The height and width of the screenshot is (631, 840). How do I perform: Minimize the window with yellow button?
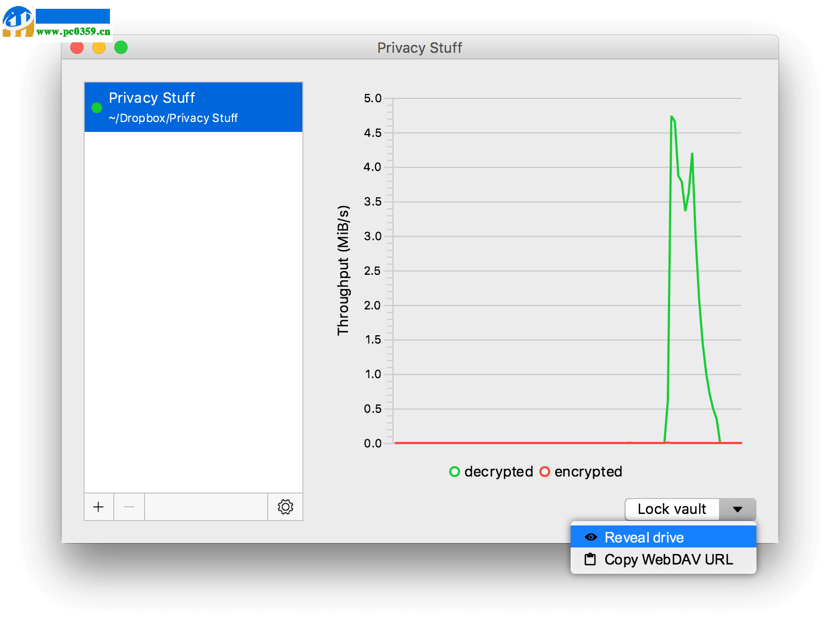click(x=99, y=48)
